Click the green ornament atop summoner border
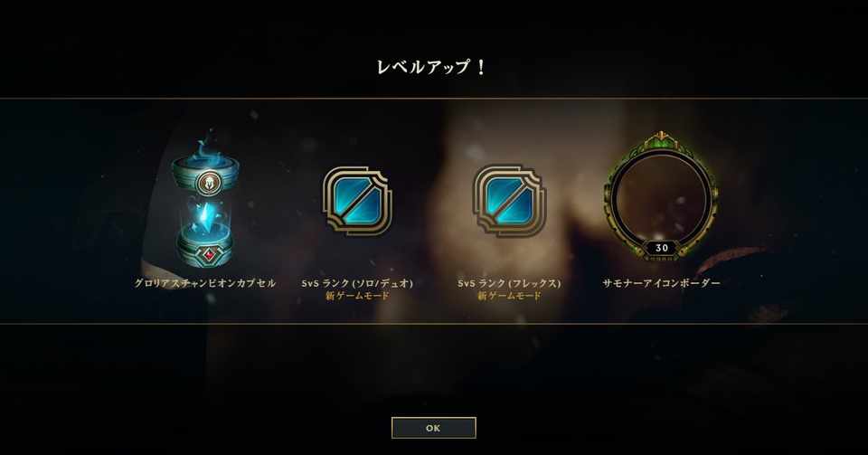This screenshot has width=868, height=455. [x=660, y=140]
